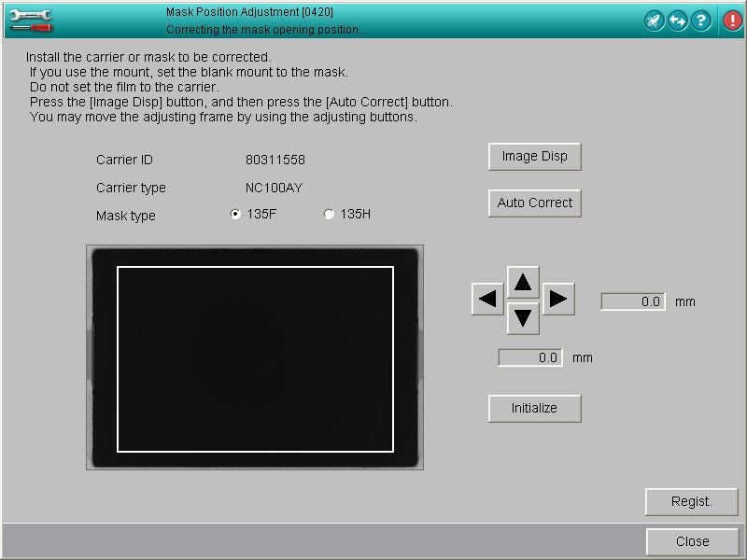Screen dimensions: 747x560
Task: Close the Mask Position Adjustment screen
Action: click(692, 541)
